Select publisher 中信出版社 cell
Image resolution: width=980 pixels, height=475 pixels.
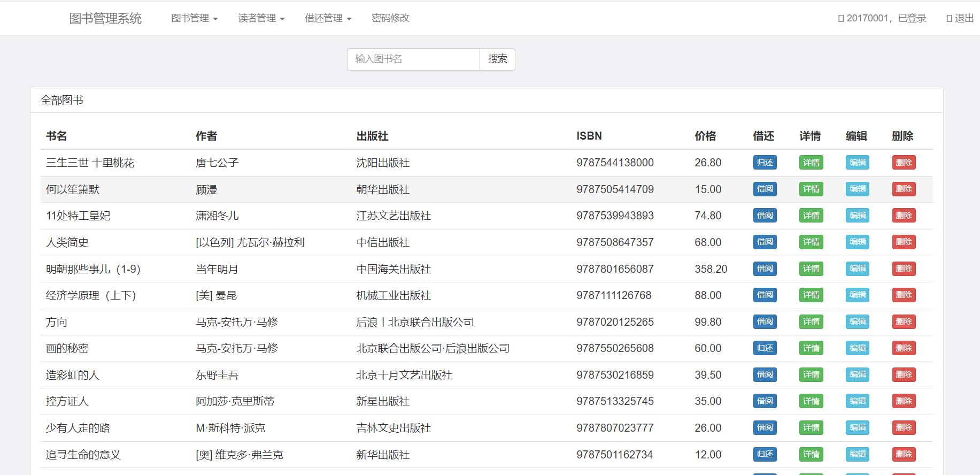pyautogui.click(x=383, y=242)
